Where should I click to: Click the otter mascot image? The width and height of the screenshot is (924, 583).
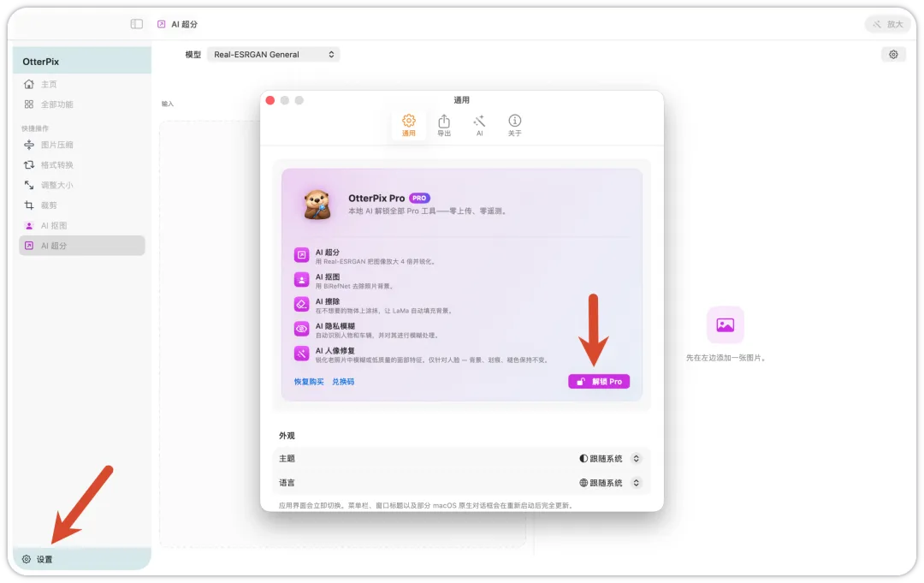(x=317, y=205)
